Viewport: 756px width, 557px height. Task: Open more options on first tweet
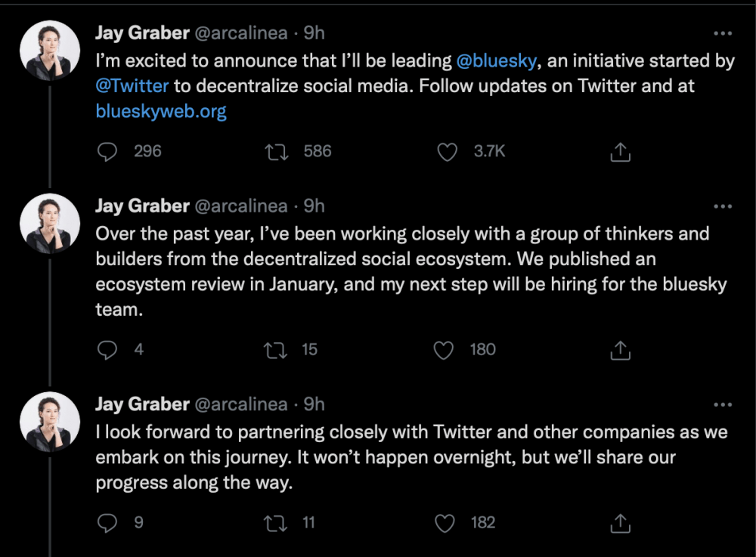tap(723, 33)
